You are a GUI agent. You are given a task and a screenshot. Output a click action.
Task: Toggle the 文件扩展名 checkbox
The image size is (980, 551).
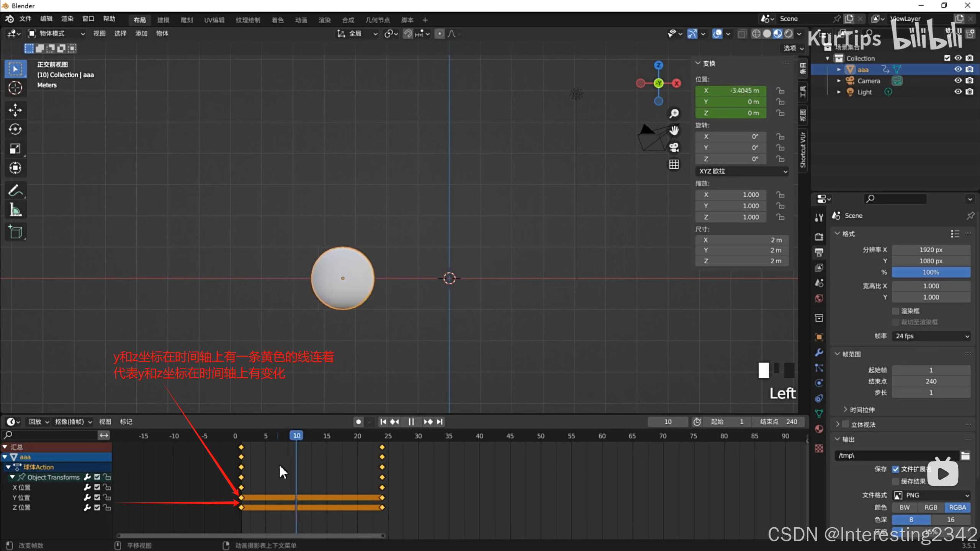[895, 469]
